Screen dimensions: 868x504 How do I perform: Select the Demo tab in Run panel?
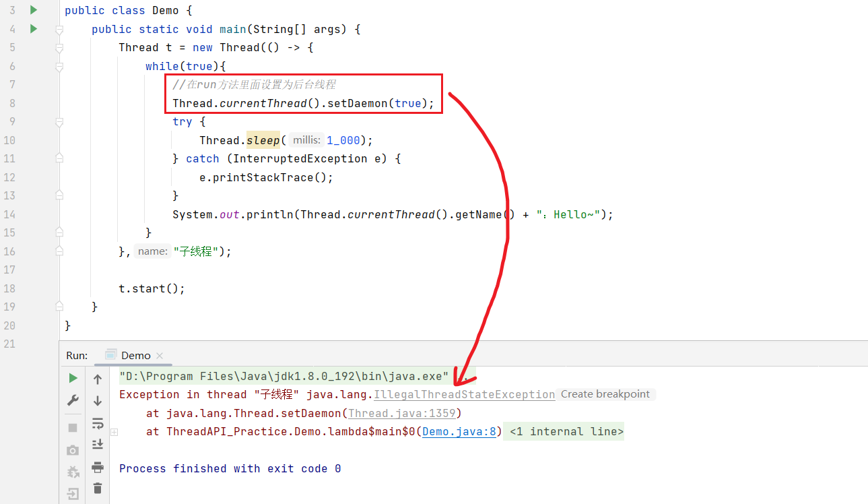(135, 355)
